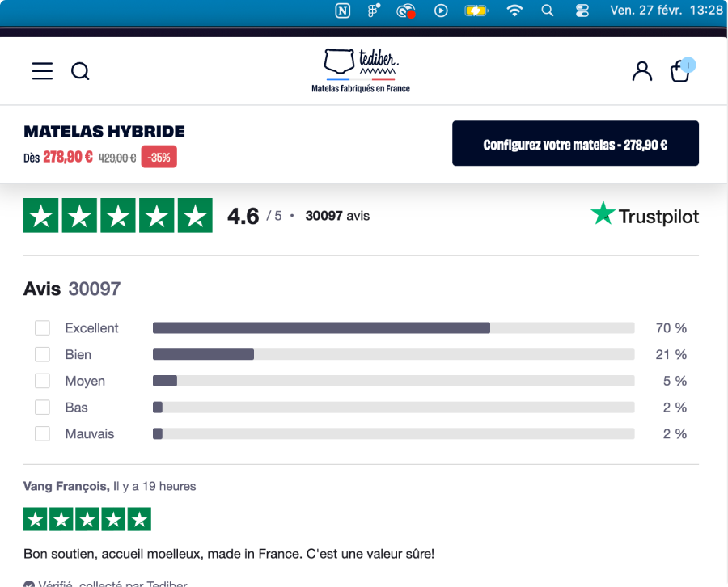Open Figma icon in macOS menu bar
Image resolution: width=728 pixels, height=587 pixels.
point(374,11)
